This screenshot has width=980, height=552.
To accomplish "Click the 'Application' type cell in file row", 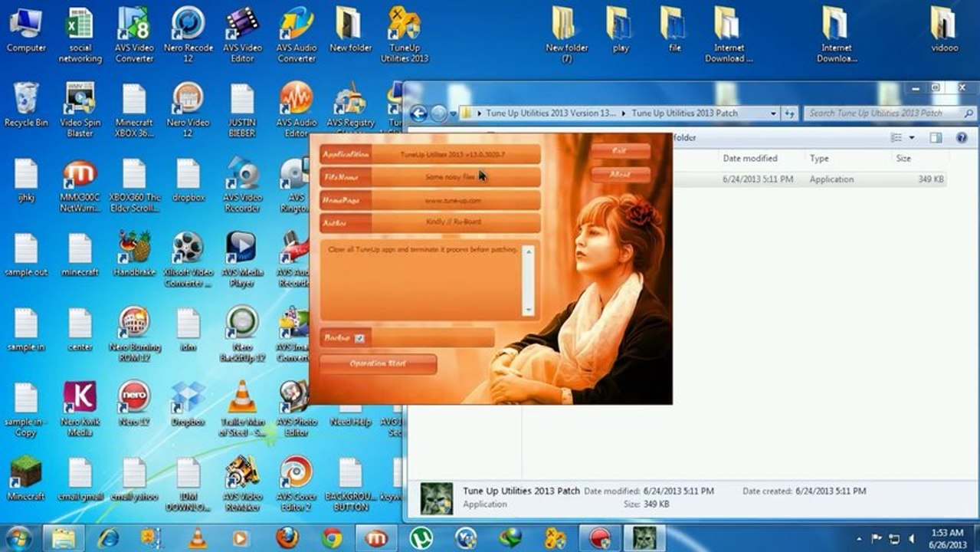I will (x=831, y=179).
